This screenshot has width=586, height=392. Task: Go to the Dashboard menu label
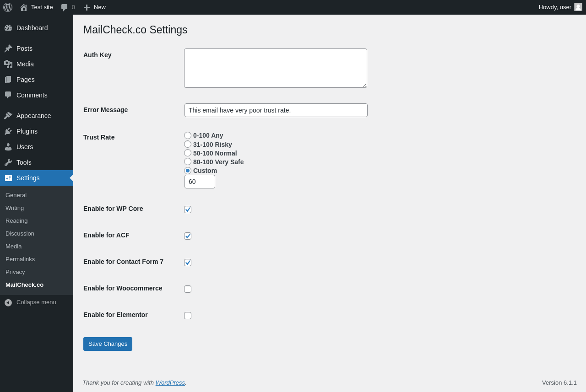tap(32, 28)
